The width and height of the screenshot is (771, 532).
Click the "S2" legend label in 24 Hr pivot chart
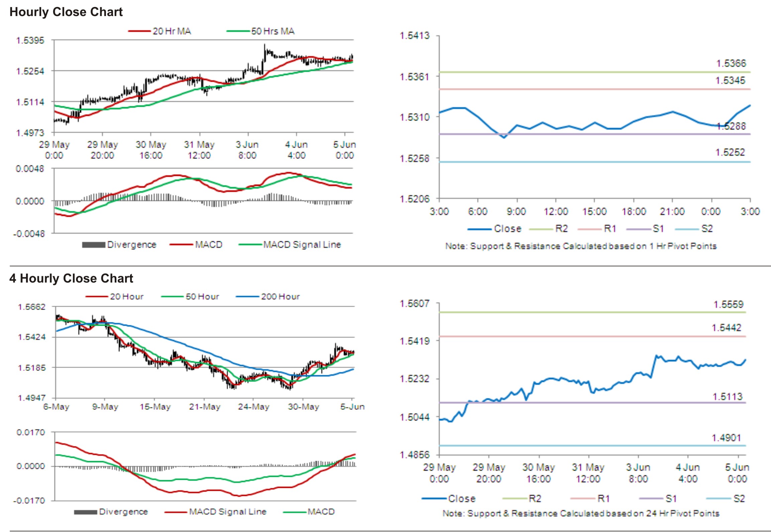click(x=739, y=499)
